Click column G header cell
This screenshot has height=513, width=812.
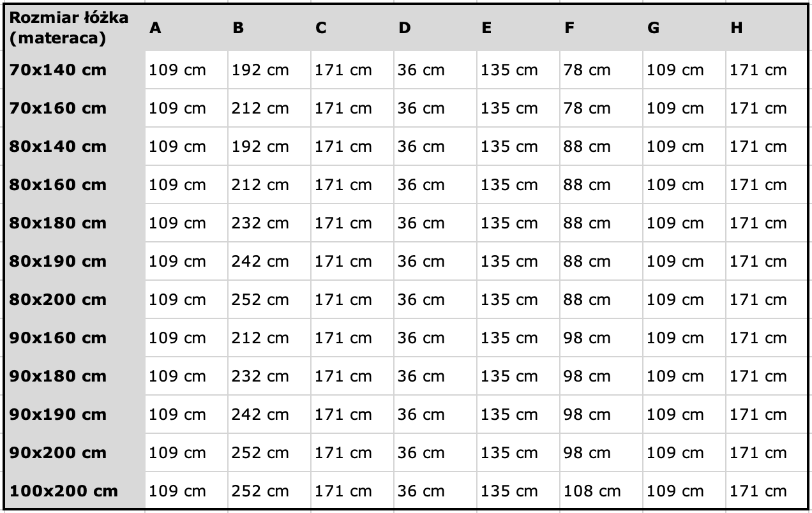click(x=684, y=28)
